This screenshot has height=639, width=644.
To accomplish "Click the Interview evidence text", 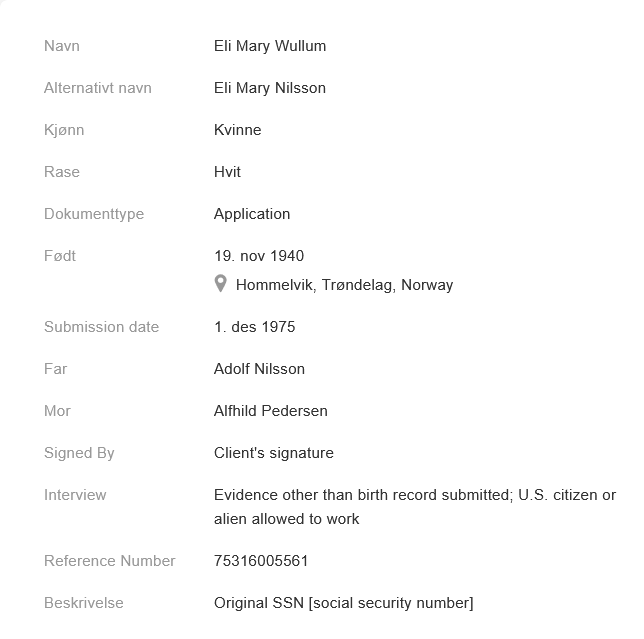I will tap(414, 507).
